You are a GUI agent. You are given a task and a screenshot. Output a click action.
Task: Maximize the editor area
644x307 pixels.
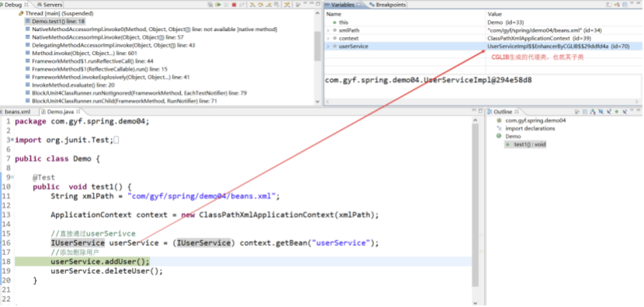coord(480,110)
